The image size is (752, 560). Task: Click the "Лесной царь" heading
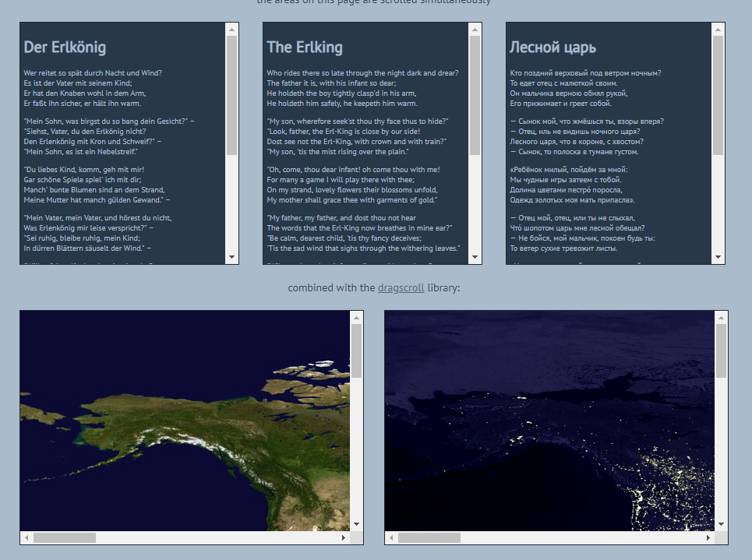coord(553,47)
